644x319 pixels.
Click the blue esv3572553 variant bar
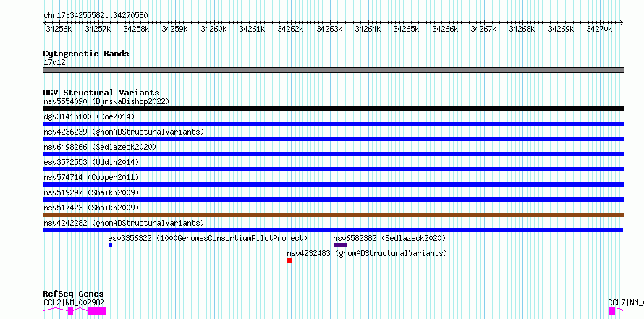click(x=333, y=169)
